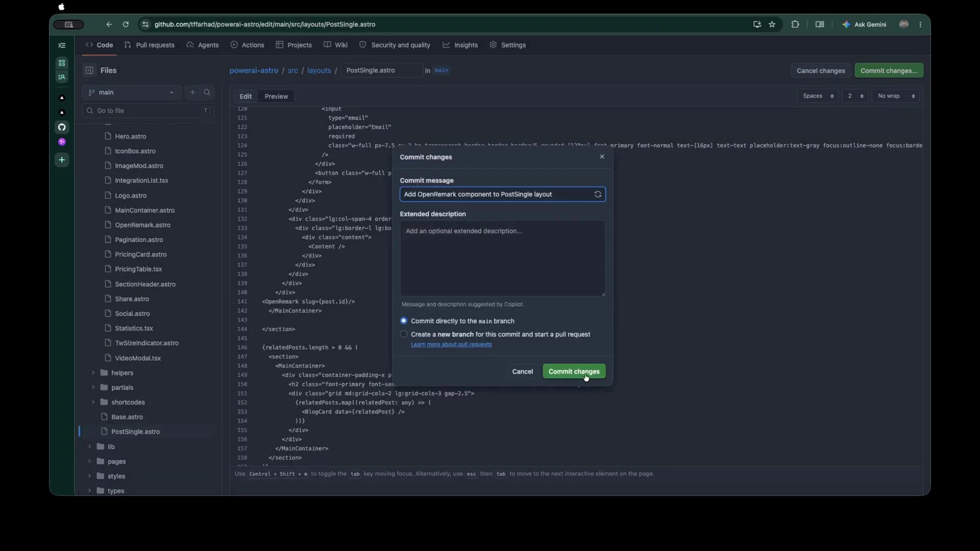Click the commit message input field

coord(502,194)
